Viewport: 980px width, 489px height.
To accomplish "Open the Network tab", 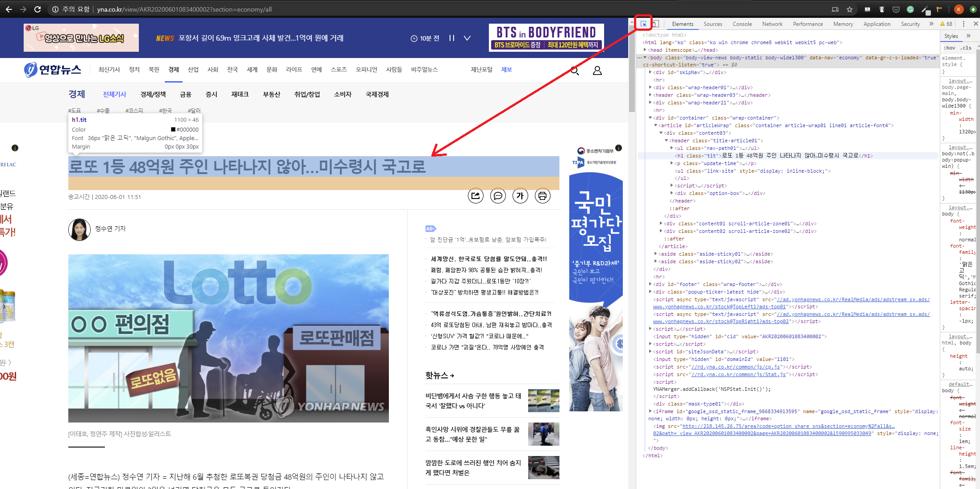I will coord(772,24).
